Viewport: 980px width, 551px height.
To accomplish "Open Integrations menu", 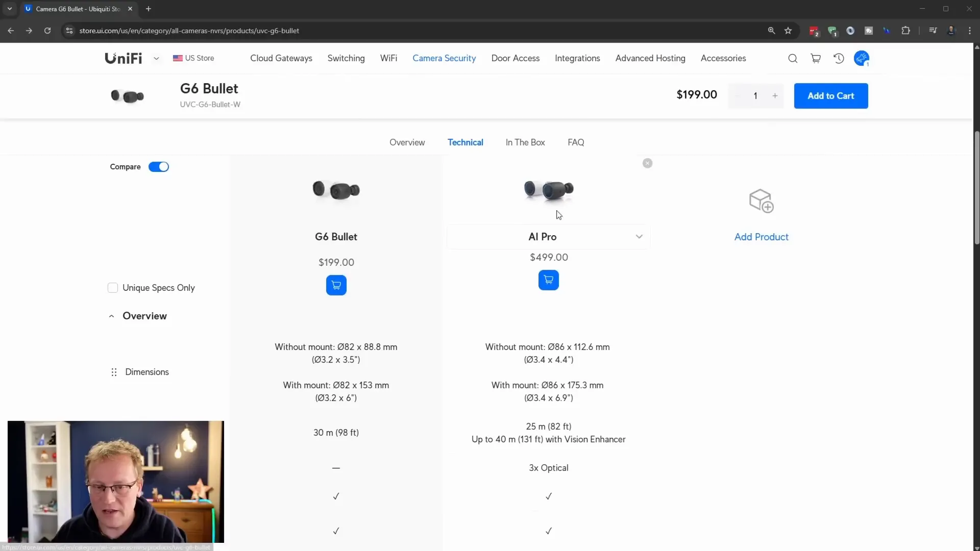I will pyautogui.click(x=577, y=58).
